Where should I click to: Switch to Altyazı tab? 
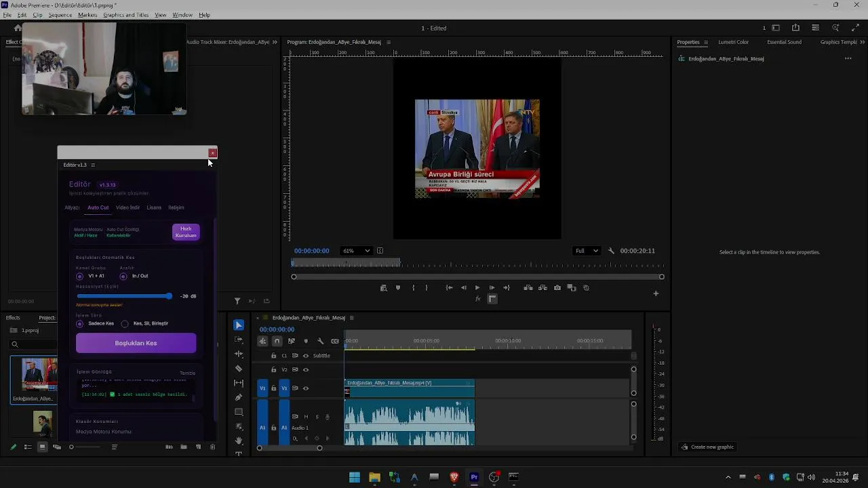click(72, 207)
